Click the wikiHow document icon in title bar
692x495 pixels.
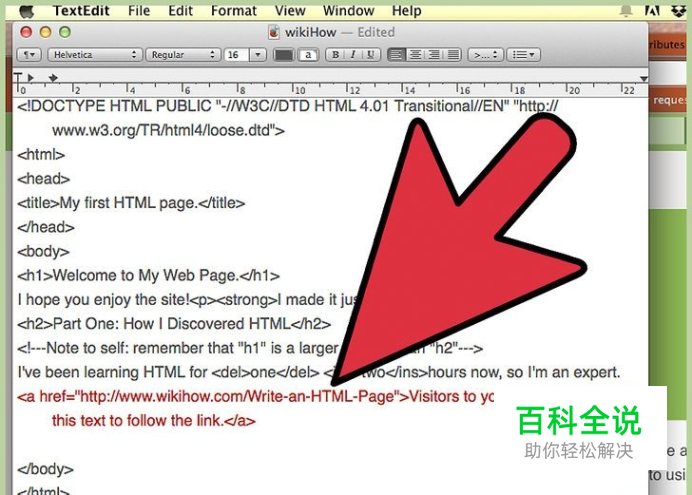point(274,32)
